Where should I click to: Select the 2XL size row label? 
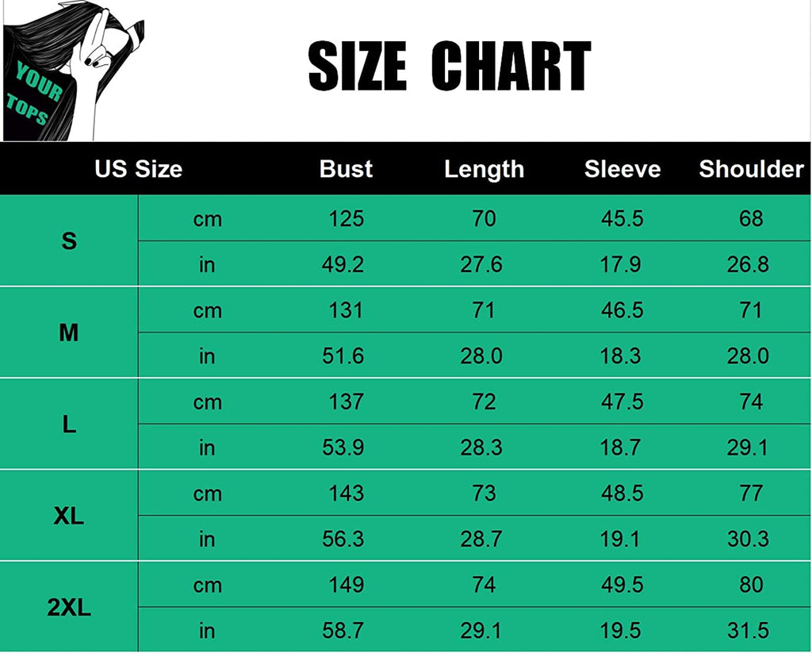pos(69,609)
